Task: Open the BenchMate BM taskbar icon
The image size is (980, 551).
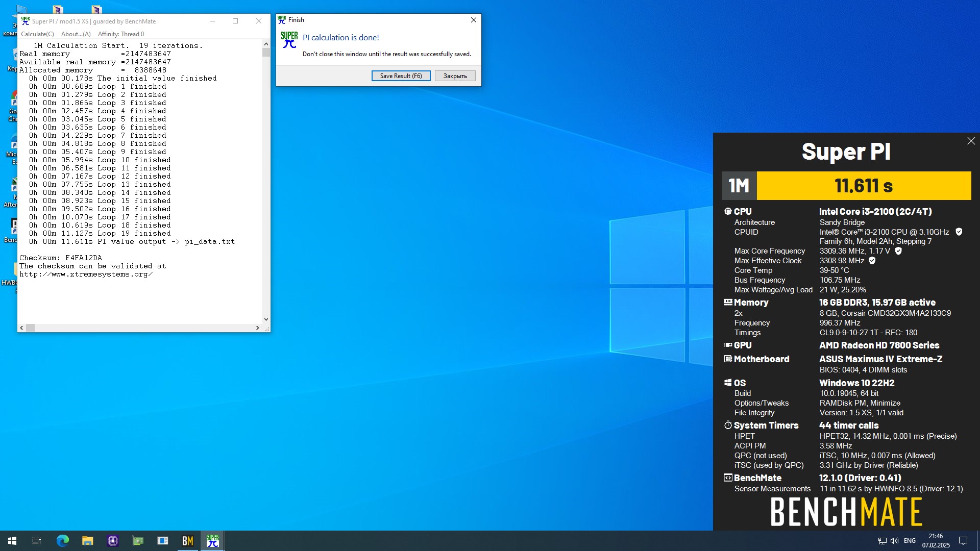Action: click(188, 541)
